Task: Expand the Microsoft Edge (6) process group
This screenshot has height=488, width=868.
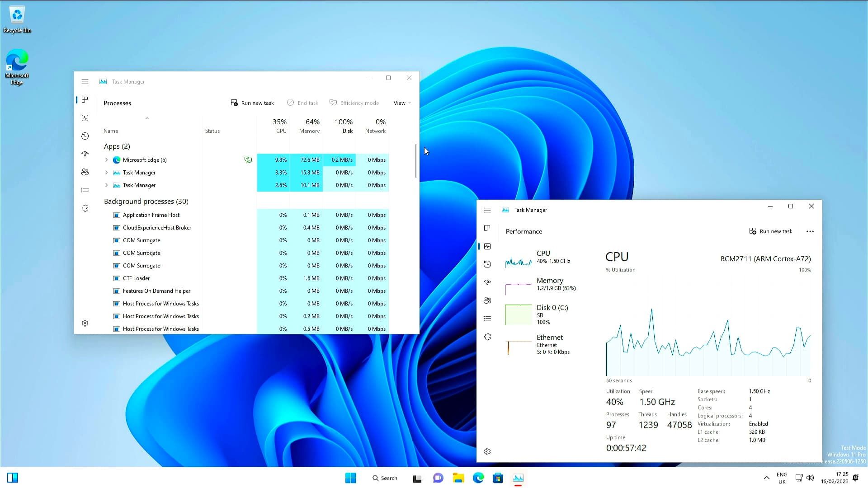Action: click(107, 160)
